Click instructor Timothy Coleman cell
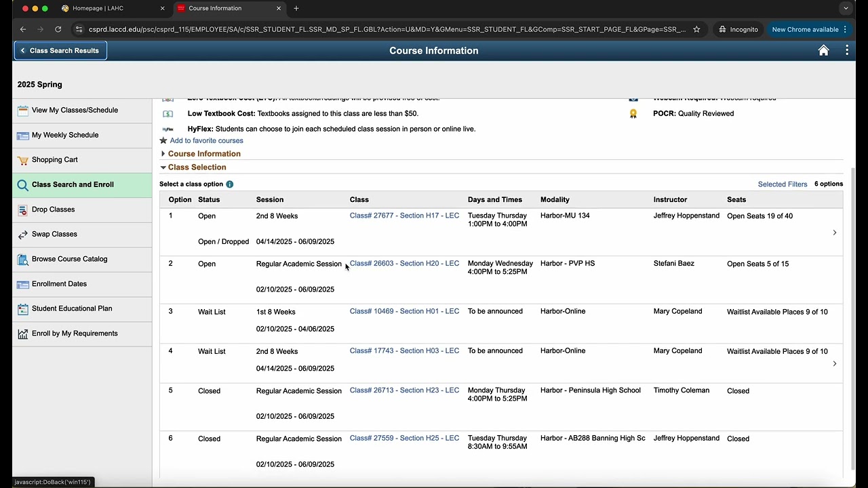Viewport: 868px width, 488px height. tap(682, 390)
